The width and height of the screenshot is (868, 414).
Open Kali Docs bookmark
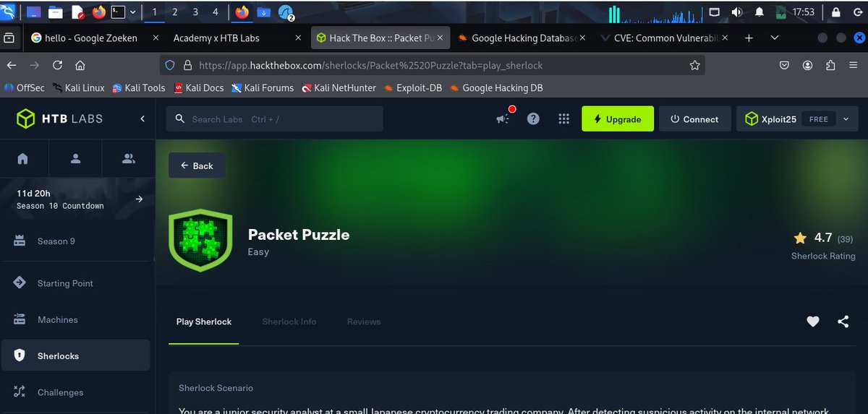[199, 88]
